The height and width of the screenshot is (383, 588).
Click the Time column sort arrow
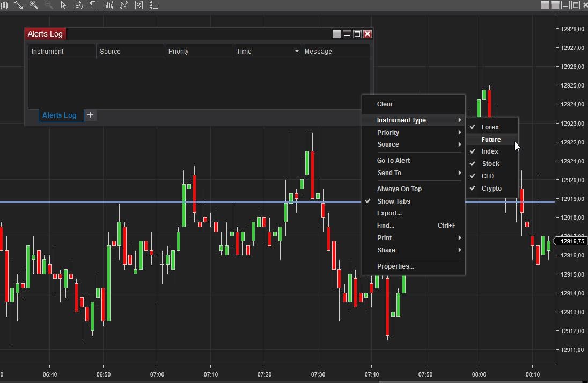point(297,52)
